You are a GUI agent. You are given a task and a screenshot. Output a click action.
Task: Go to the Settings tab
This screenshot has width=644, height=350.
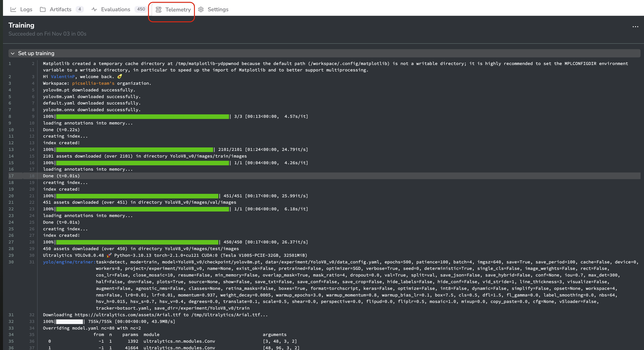pyautogui.click(x=213, y=9)
